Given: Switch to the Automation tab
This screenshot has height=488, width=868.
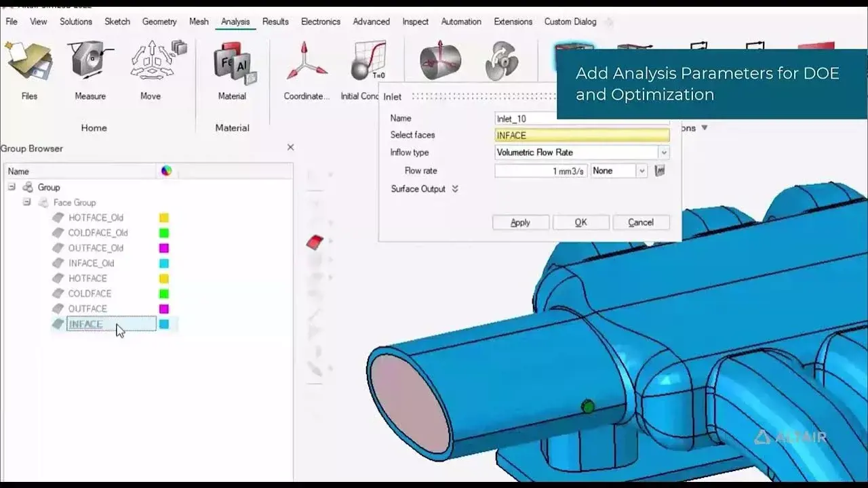Looking at the screenshot, I should click(461, 22).
